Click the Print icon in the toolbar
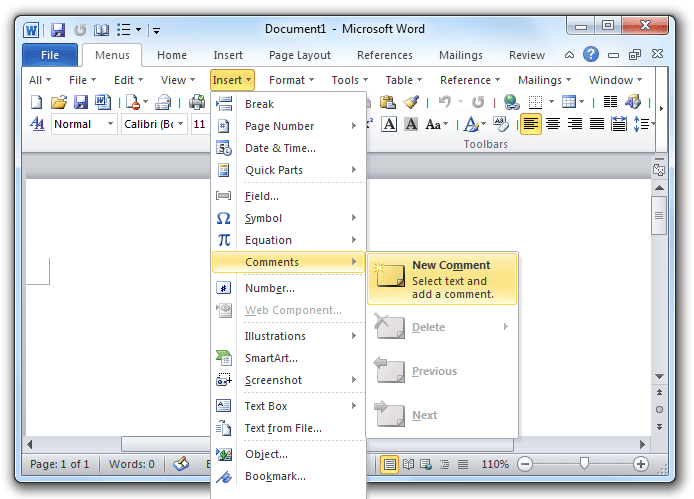Viewport: 694px width, 499px height. click(197, 102)
